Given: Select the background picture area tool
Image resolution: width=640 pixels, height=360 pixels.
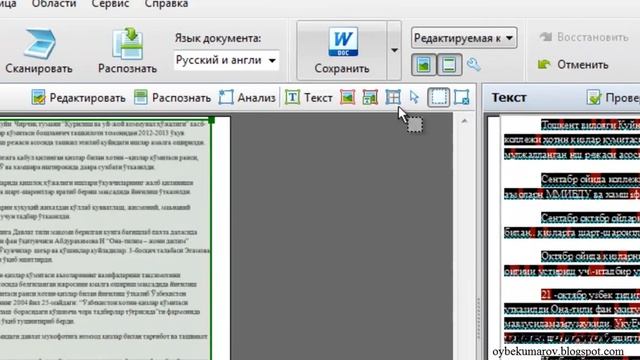Looking at the screenshot, I should [x=370, y=98].
